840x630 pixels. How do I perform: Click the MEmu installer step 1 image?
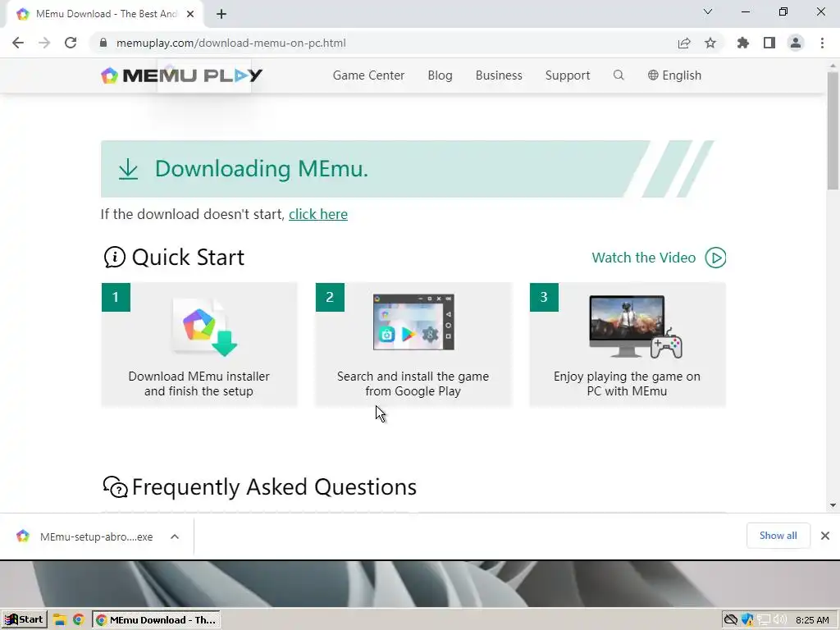(205, 326)
